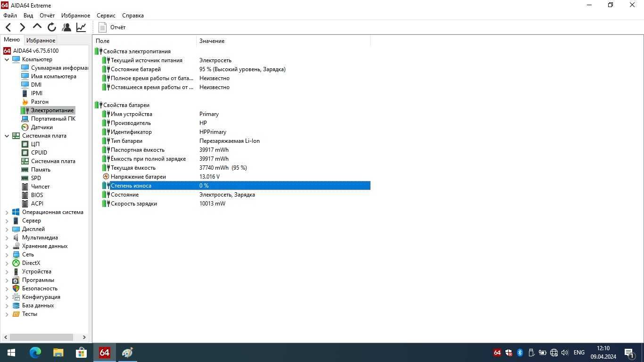The width and height of the screenshot is (644, 362).
Task: Sort by the Значение column header
Action: [283, 41]
